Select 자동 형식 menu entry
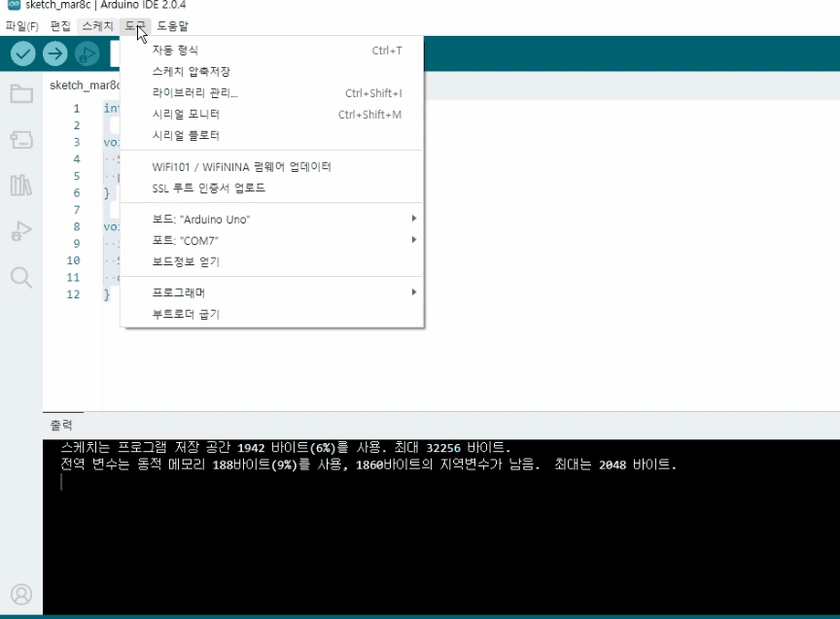Image resolution: width=840 pixels, height=619 pixels. (x=272, y=51)
